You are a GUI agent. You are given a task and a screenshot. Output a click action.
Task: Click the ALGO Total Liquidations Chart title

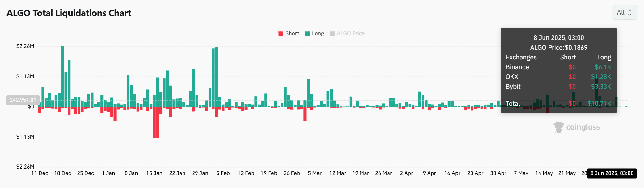(69, 13)
